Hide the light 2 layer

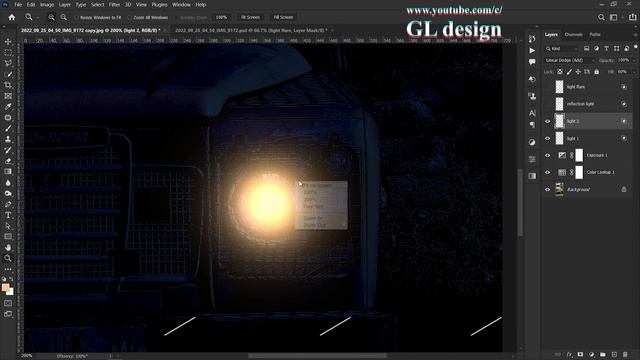547,121
